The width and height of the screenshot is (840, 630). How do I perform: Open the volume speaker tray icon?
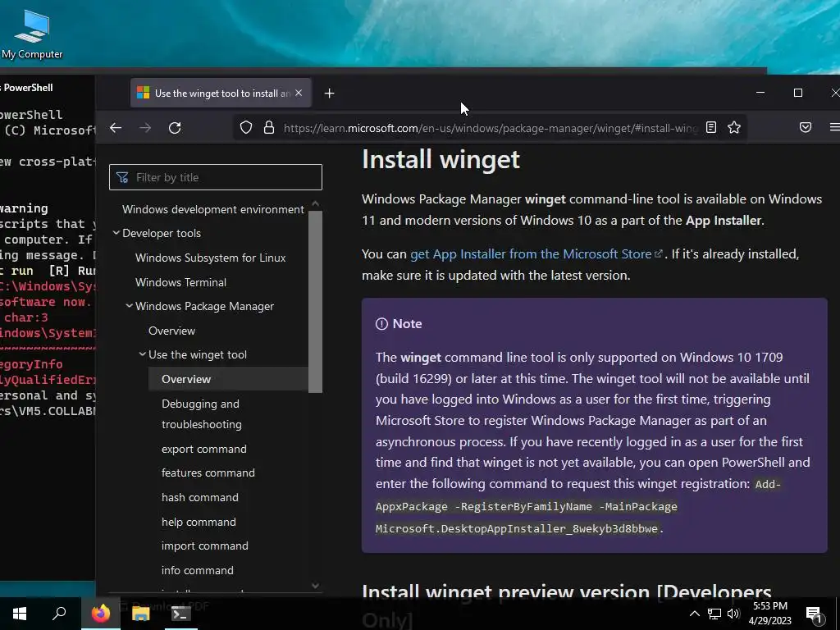pyautogui.click(x=733, y=614)
